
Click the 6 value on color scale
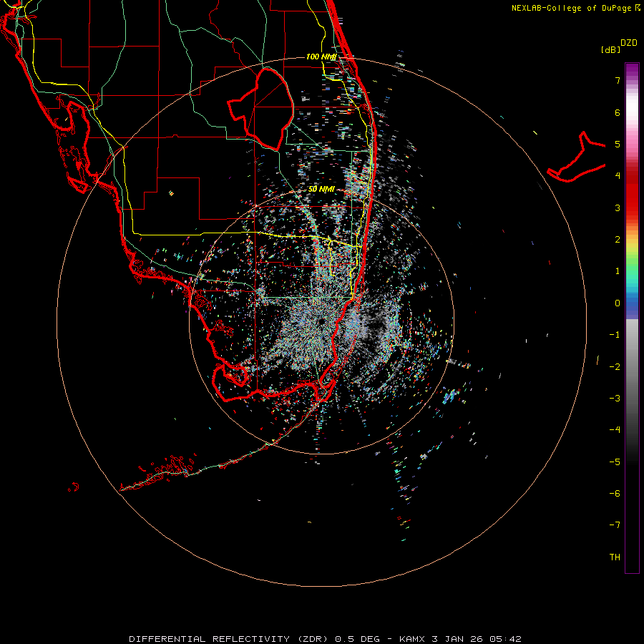618,112
